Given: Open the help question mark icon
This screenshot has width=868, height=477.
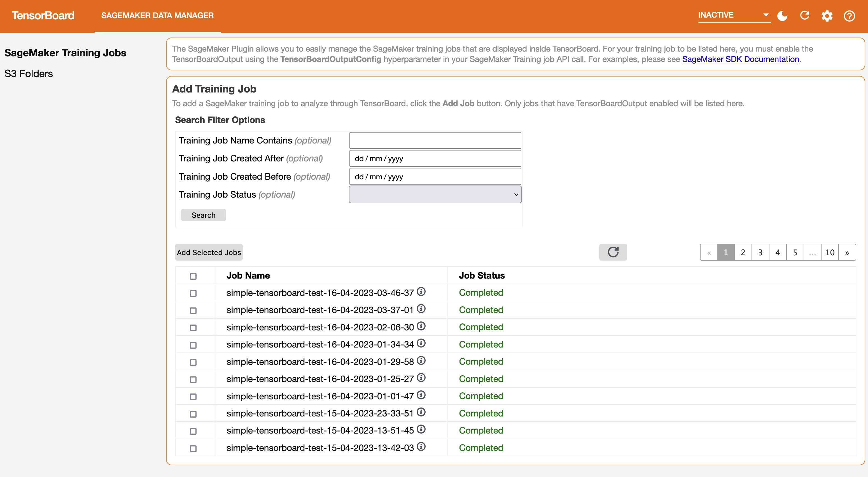Looking at the screenshot, I should pos(849,16).
